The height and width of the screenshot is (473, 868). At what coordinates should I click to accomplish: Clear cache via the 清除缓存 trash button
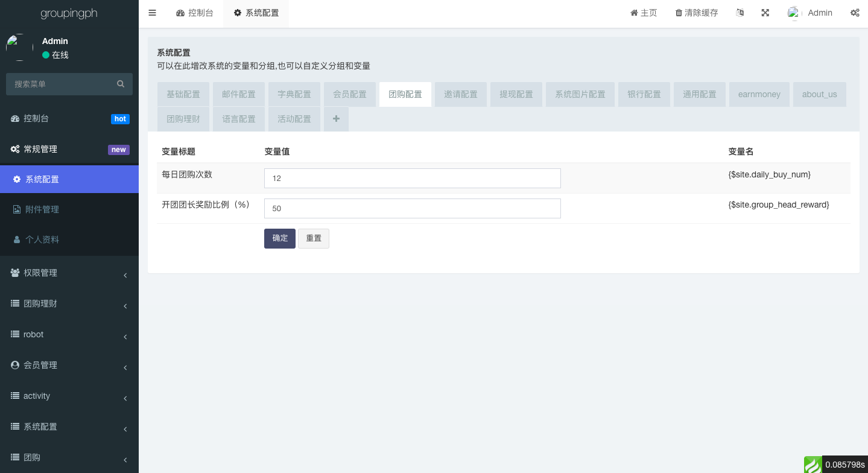(696, 13)
